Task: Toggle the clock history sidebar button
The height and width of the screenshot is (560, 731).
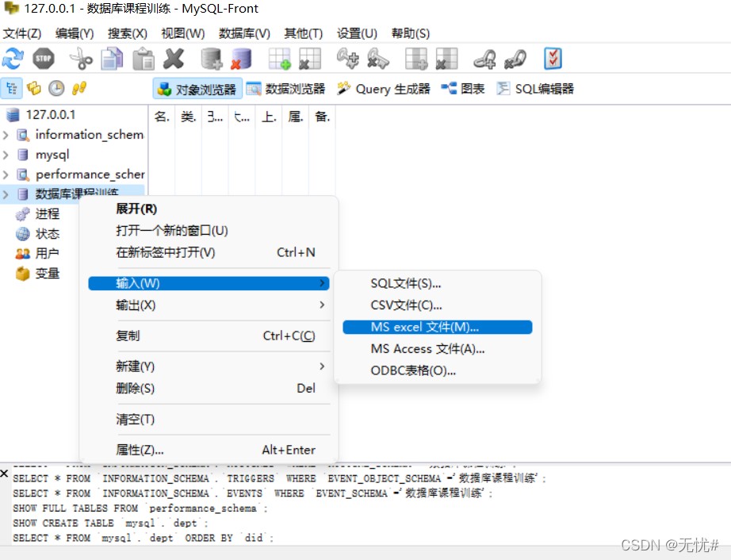Action: (56, 88)
